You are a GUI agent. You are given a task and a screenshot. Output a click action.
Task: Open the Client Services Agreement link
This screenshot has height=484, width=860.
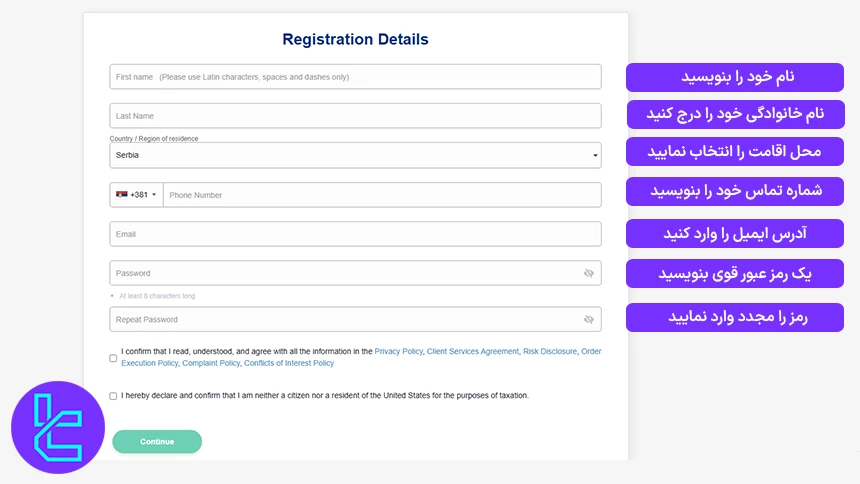click(473, 352)
